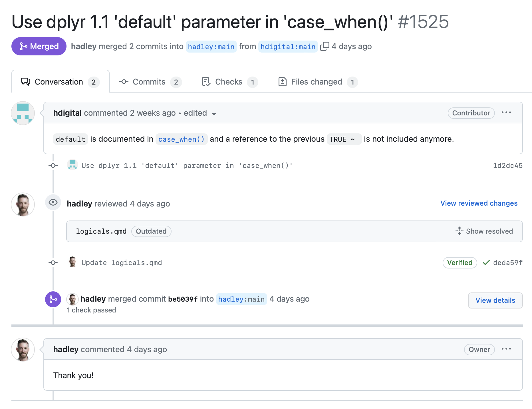This screenshot has height=409, width=532.
Task: Click small hadley avatar on Update logicals.qmd row
Action: (72, 262)
